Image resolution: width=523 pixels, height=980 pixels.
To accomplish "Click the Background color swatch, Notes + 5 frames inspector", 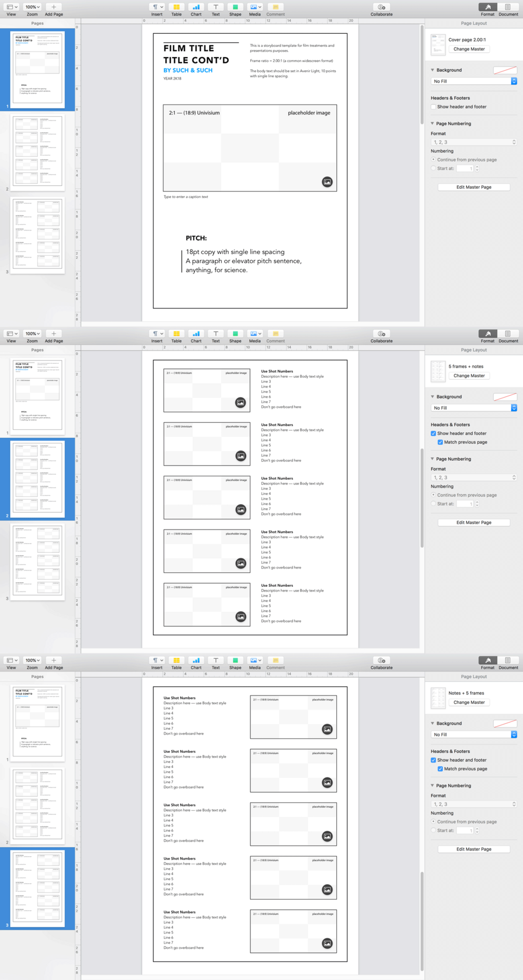I will click(505, 724).
